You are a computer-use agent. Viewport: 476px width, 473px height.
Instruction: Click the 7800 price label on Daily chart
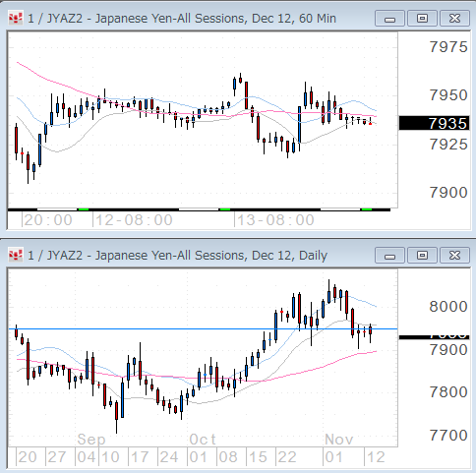448,392
